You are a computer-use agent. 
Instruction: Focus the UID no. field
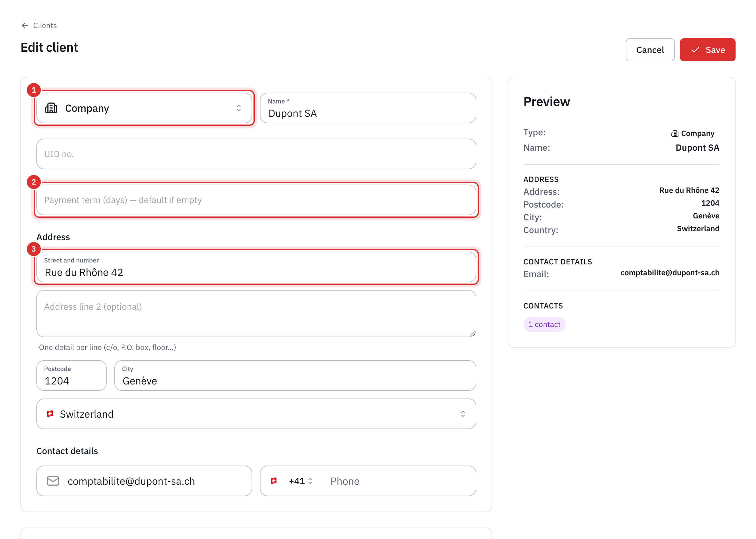(x=256, y=154)
